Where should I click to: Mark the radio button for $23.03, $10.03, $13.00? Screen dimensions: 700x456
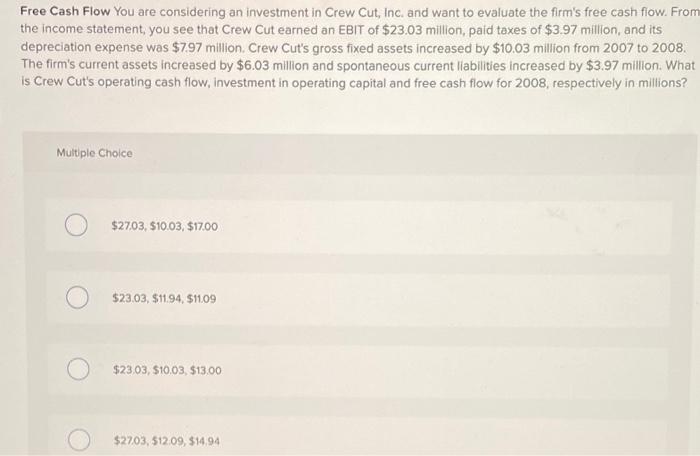[x=79, y=369]
